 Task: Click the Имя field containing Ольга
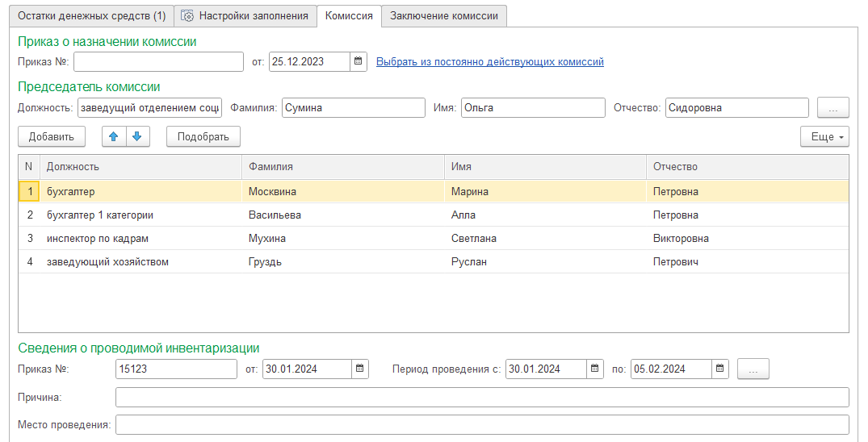click(x=533, y=108)
